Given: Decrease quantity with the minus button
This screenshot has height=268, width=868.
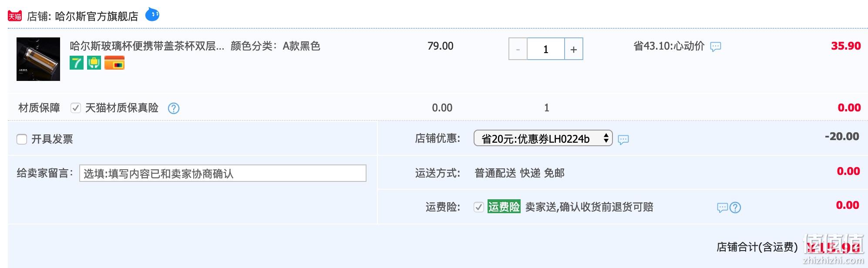Looking at the screenshot, I should [518, 49].
